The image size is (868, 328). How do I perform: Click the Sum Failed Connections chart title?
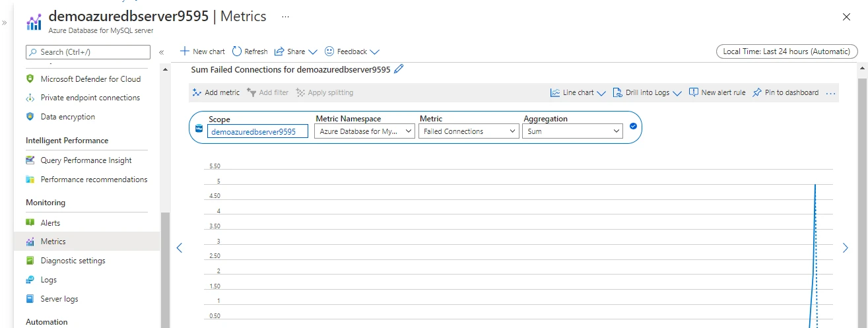click(290, 69)
